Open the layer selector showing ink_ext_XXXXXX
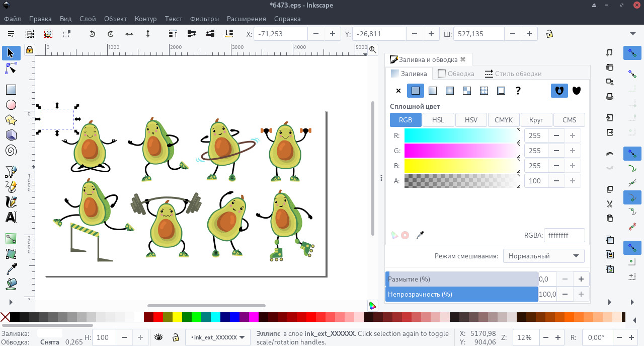This screenshot has width=644, height=346. [x=217, y=337]
